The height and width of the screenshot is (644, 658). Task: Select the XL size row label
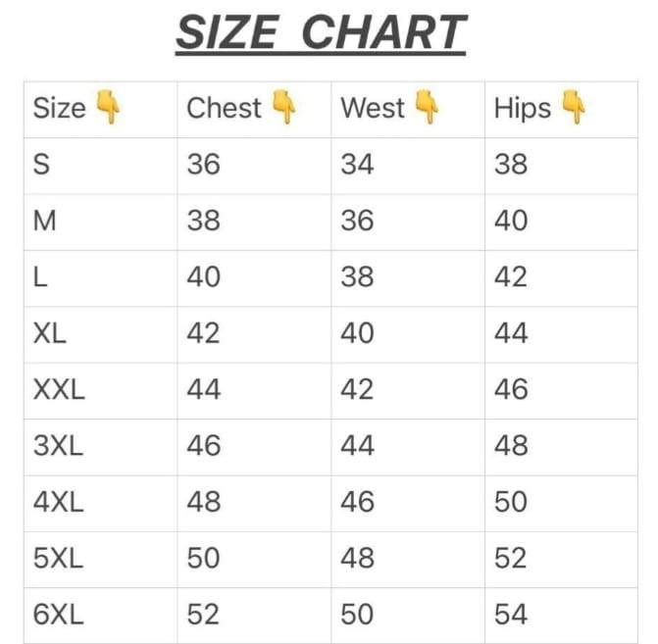pyautogui.click(x=50, y=333)
